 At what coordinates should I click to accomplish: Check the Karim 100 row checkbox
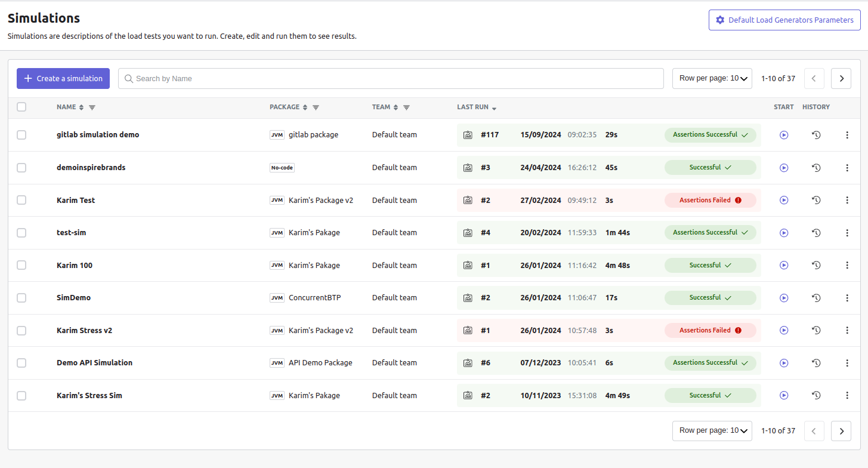[x=21, y=265]
